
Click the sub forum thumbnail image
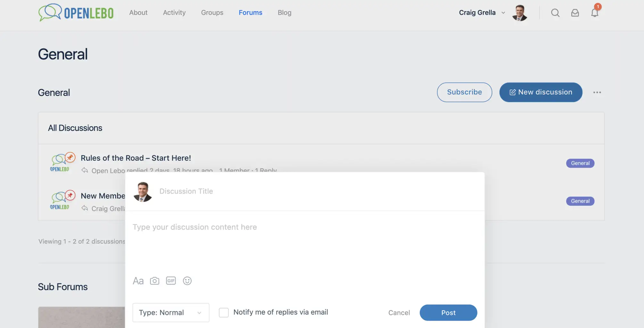[x=82, y=317]
